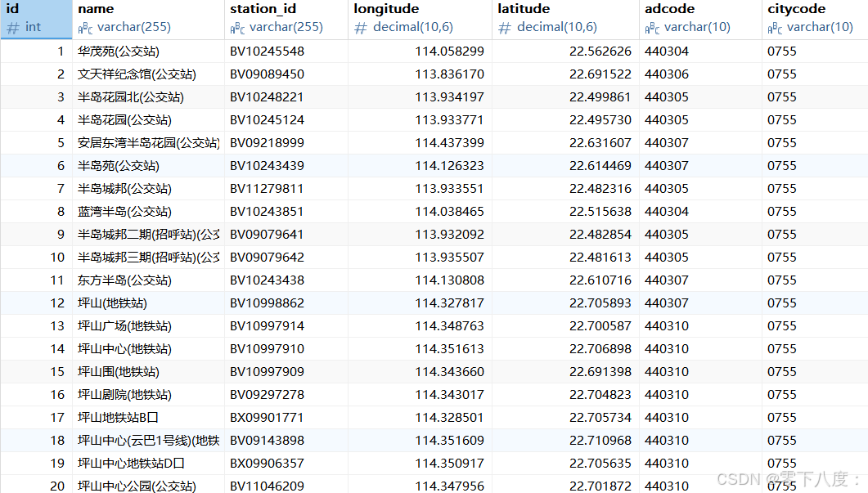Select the adcode column header

[701, 19]
